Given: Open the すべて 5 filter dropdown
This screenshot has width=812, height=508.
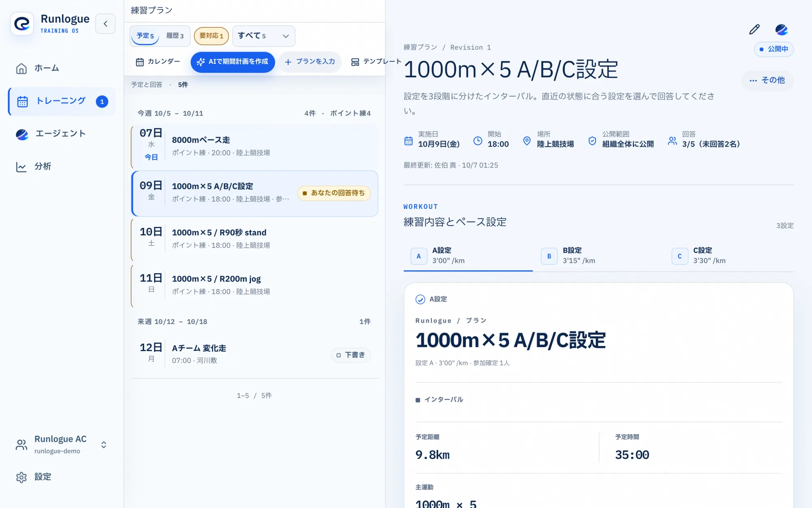Looking at the screenshot, I should (263, 36).
